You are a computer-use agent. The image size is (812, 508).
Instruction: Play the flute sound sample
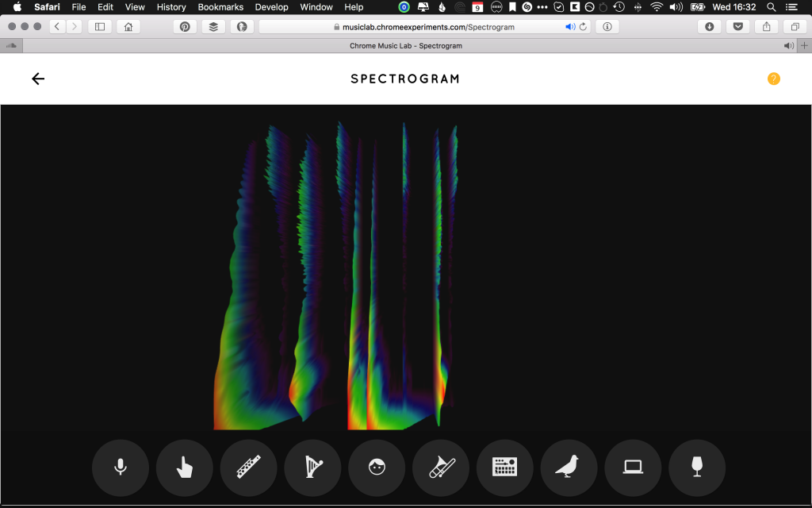[x=249, y=468]
